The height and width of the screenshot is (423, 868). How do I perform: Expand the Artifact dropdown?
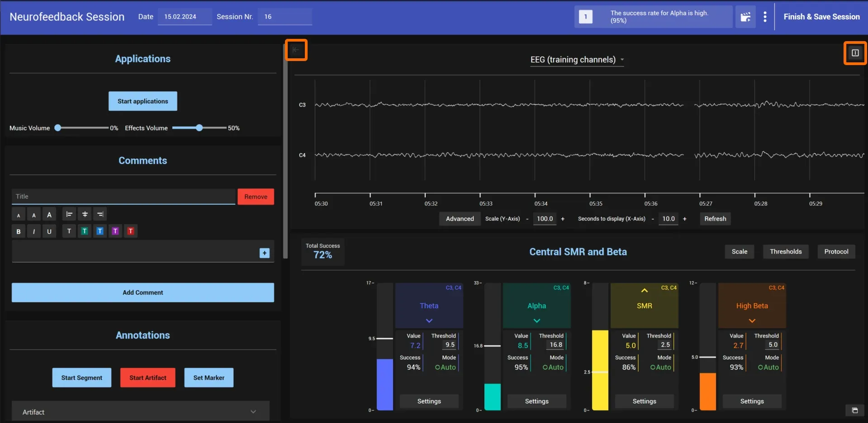pos(141,412)
